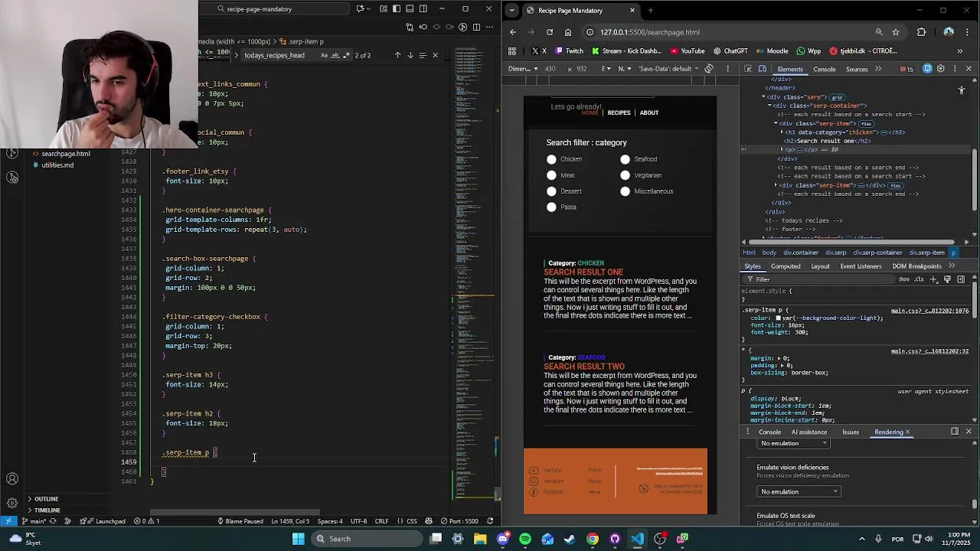Toggle VS Code primary sidebar layout icon

397,9
